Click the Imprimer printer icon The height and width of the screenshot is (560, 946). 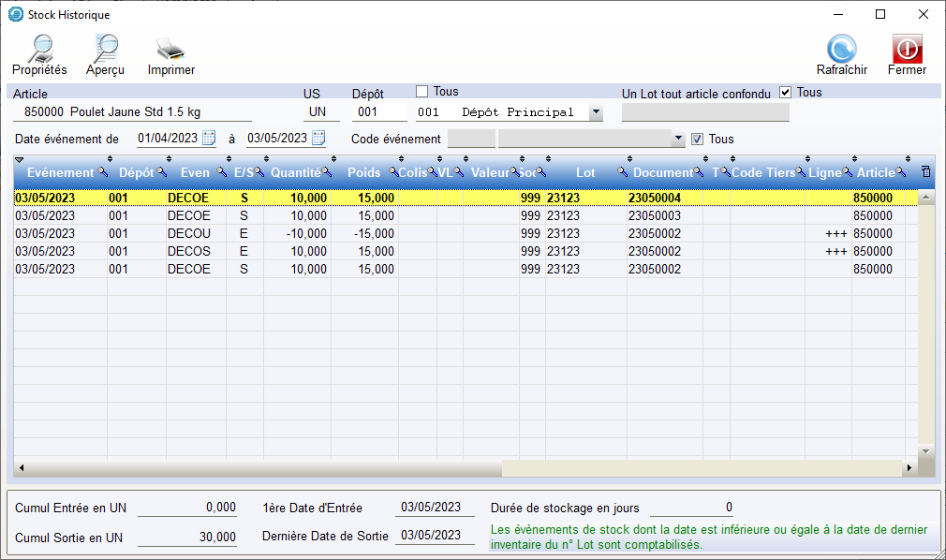(170, 49)
